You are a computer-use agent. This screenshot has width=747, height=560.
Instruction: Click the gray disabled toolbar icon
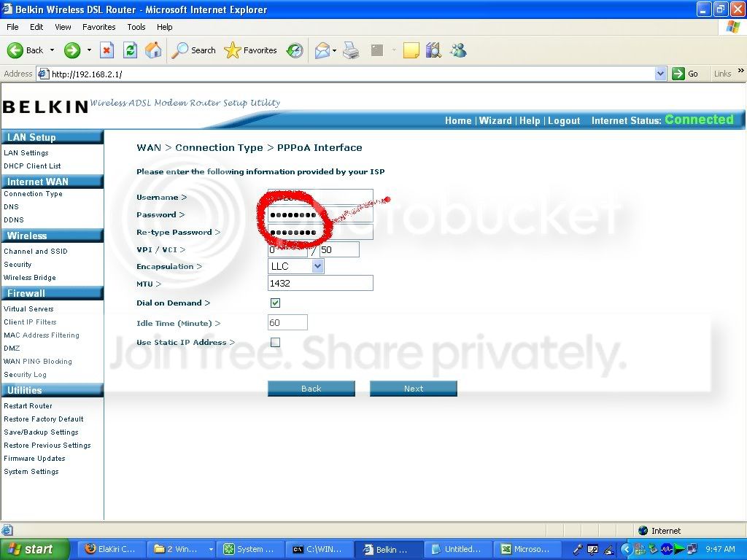[x=377, y=50]
